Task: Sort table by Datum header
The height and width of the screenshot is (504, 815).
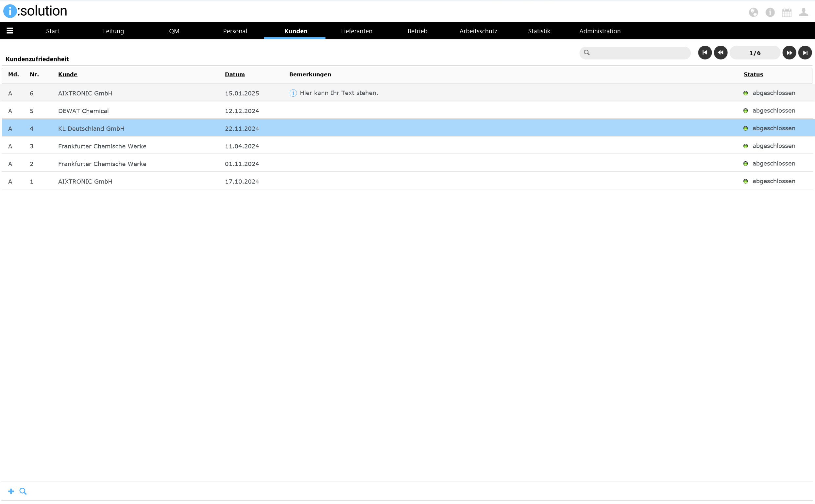Action: [x=234, y=74]
